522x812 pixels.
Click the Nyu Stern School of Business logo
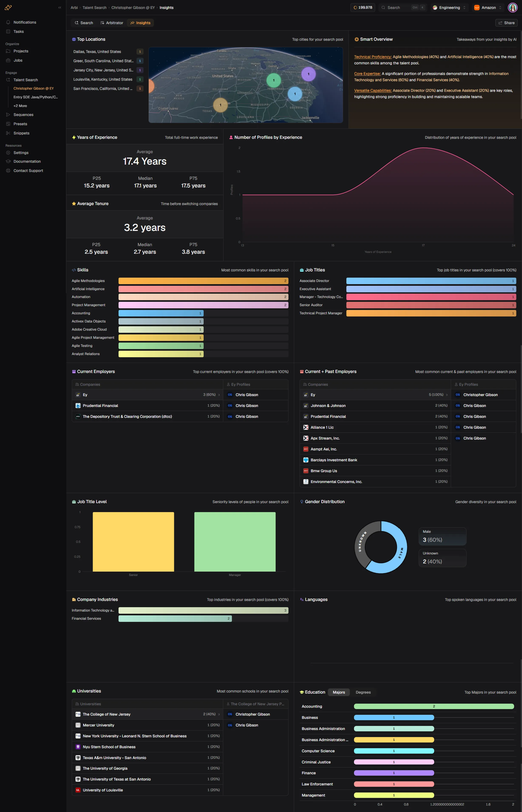78,747
